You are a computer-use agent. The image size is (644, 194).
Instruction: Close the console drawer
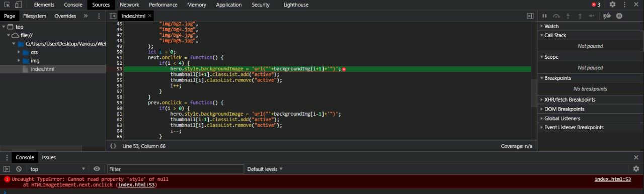coord(636,157)
